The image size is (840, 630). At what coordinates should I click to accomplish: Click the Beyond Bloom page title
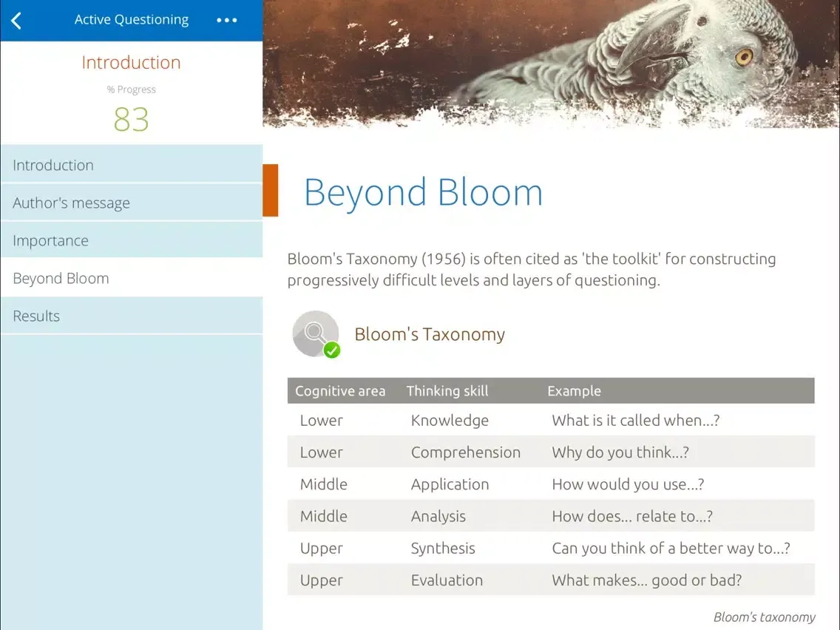pos(423,192)
